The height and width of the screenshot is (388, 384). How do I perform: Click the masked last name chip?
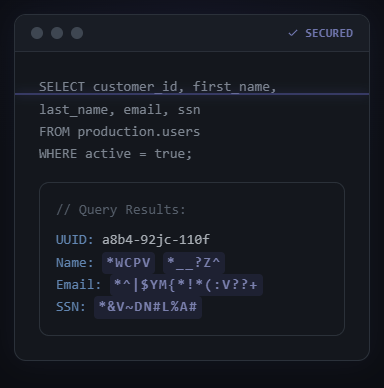point(194,263)
